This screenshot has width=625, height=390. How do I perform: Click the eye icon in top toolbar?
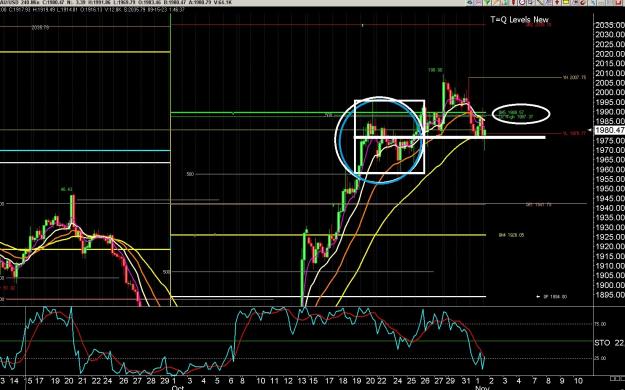[x=470, y=3]
